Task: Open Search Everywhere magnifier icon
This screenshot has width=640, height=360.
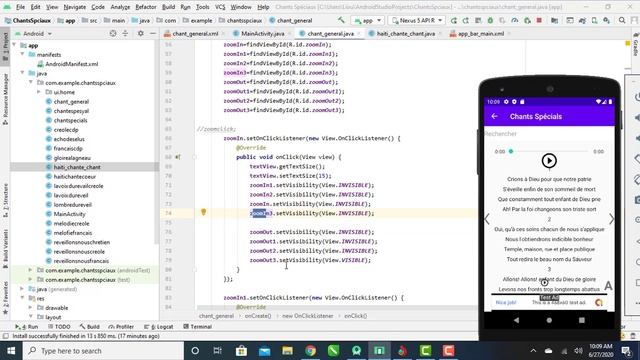Action: point(622,20)
